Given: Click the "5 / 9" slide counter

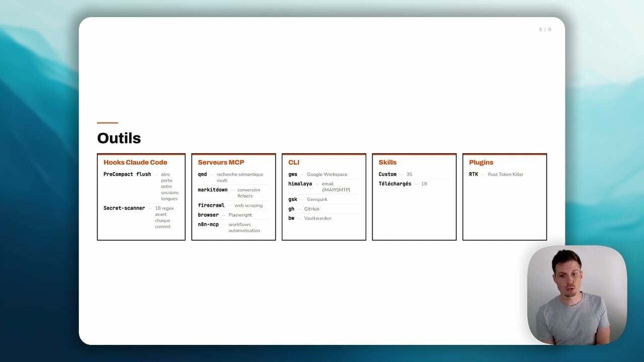Looking at the screenshot, I should tap(545, 30).
